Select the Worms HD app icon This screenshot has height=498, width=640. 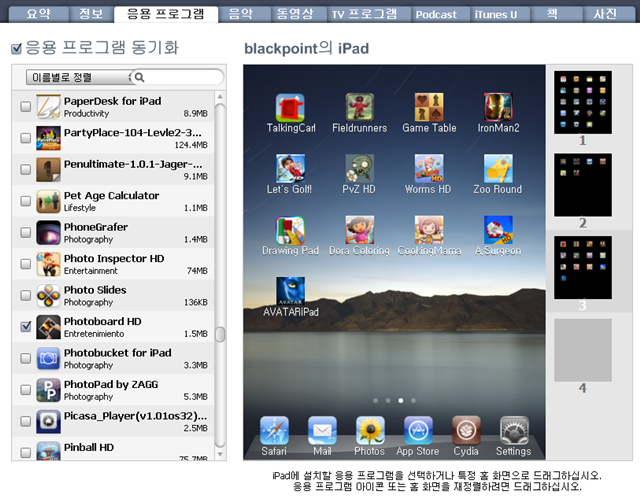429,169
